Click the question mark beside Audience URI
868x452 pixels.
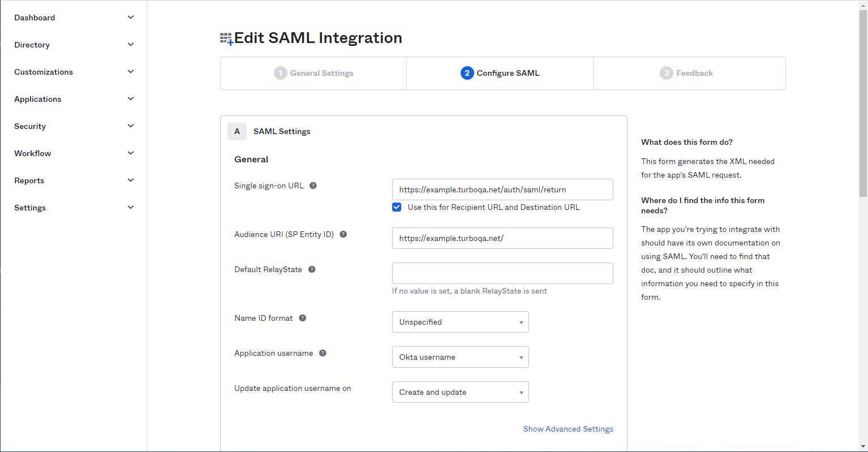[343, 234]
